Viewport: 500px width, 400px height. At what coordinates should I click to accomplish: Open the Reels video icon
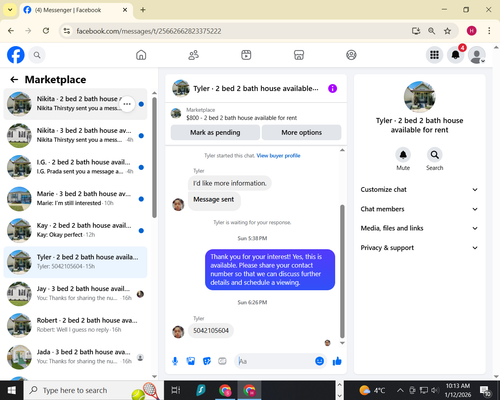click(246, 55)
